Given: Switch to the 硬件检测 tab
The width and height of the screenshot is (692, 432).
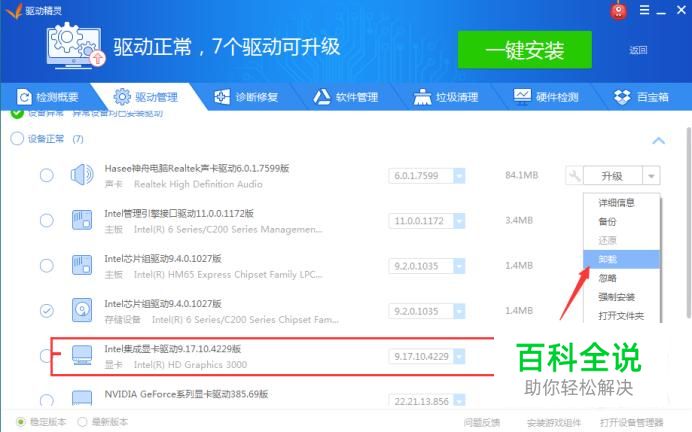Looking at the screenshot, I should click(x=546, y=97).
